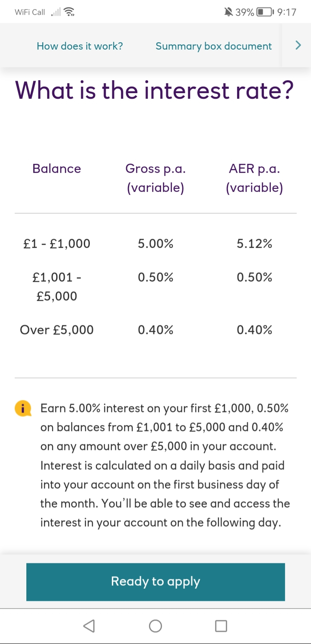Viewport: 311px width, 644px height.
Task: Tap the Android back navigation triangle
Action: coord(89,626)
